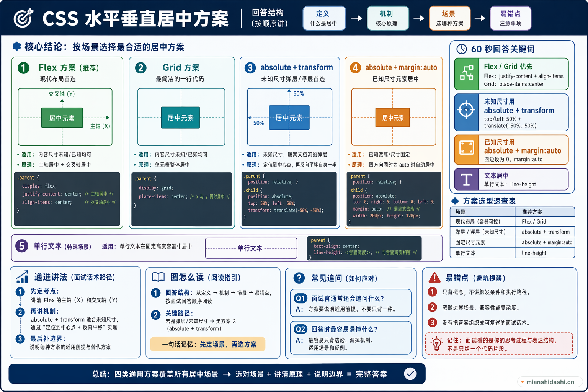Screen dimensions: 588x392
Task: Click the flower icon beside 核心结论
Action: pyautogui.click(x=17, y=47)
